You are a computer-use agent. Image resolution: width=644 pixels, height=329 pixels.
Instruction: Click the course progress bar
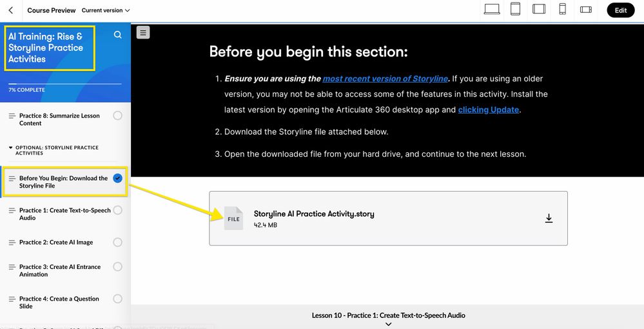(65, 84)
